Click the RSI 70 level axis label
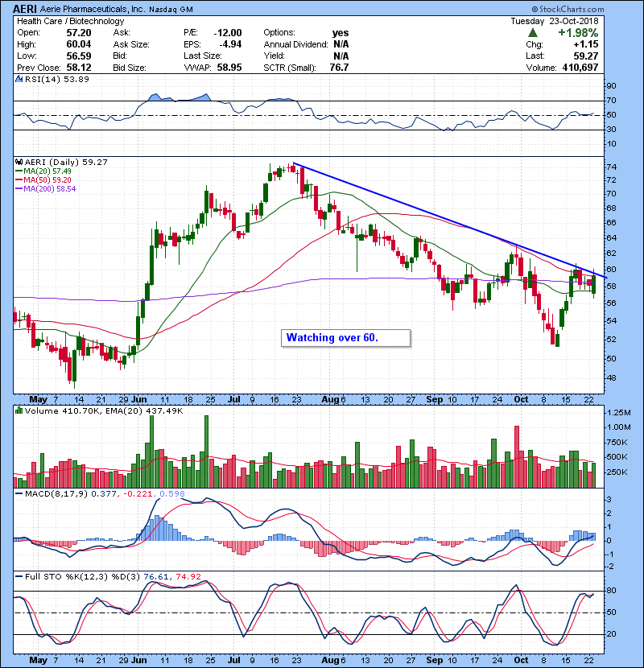 (611, 101)
